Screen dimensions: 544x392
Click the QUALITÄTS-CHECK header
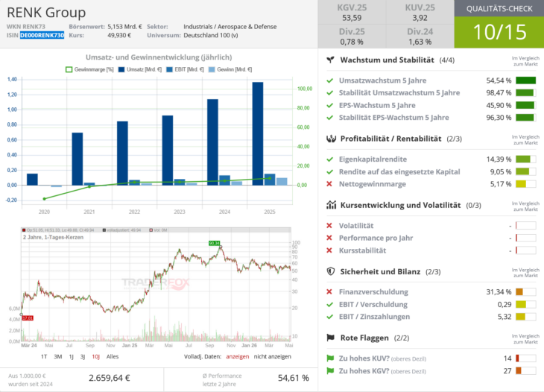tap(499, 9)
